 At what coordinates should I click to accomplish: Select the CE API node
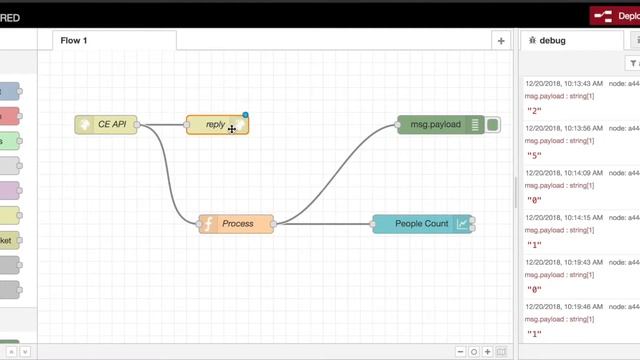point(106,124)
